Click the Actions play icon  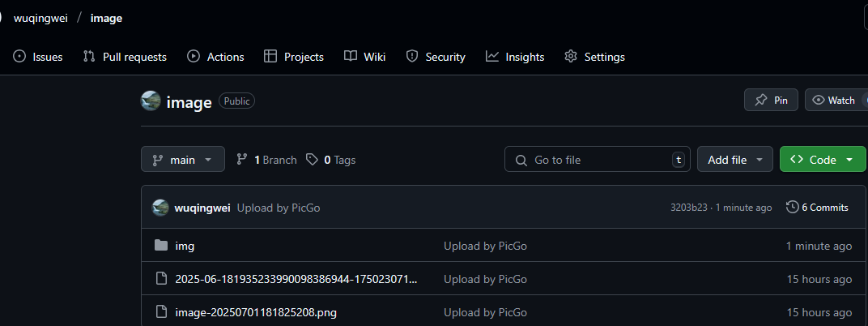(194, 57)
